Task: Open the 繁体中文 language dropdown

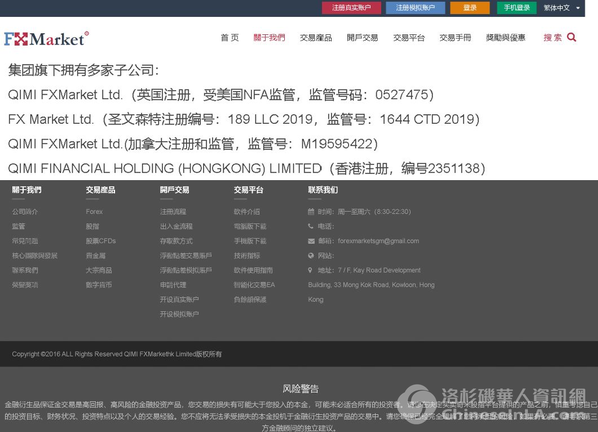Action: coord(561,8)
